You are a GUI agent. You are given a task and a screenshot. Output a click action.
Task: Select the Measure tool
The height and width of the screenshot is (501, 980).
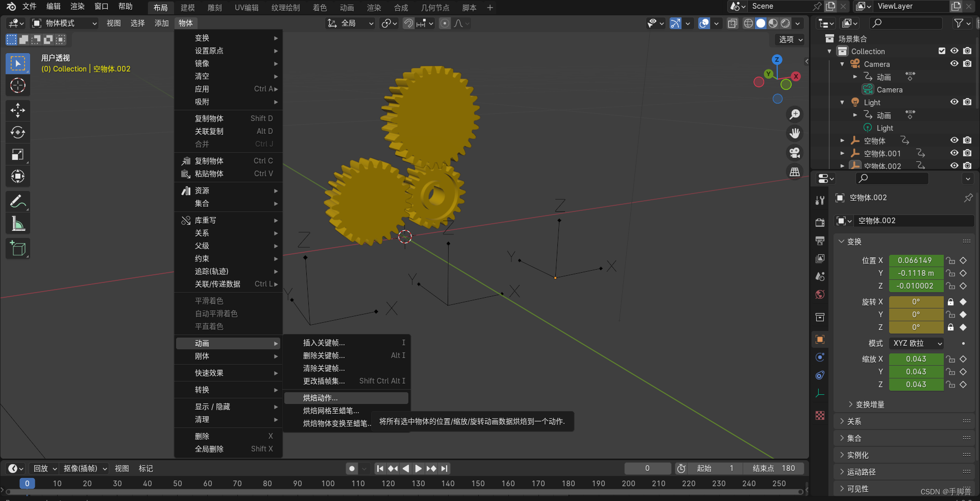(18, 223)
